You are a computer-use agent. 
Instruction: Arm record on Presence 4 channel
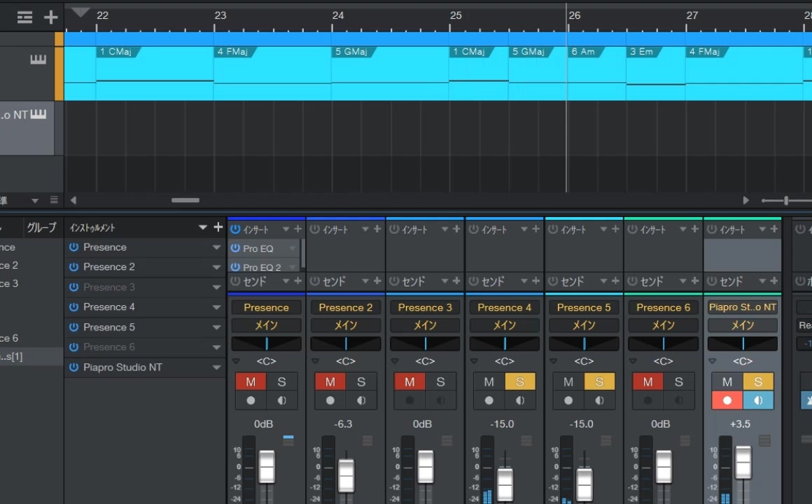[489, 400]
